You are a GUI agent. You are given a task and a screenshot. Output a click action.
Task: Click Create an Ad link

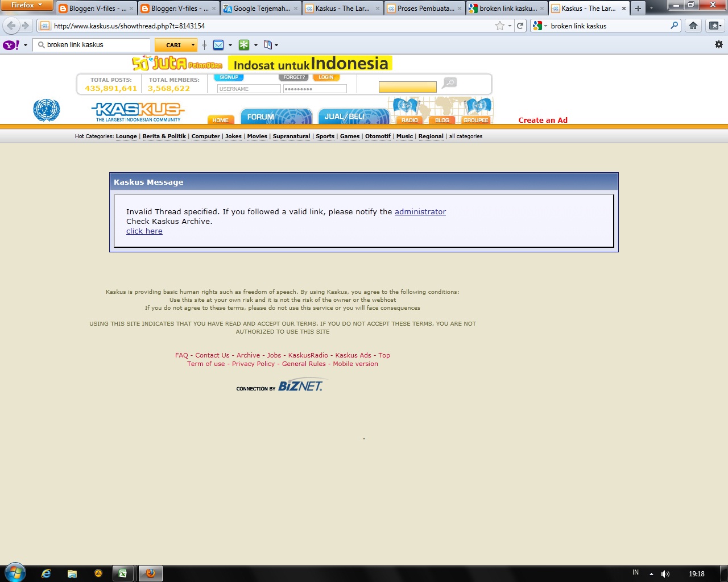click(543, 120)
